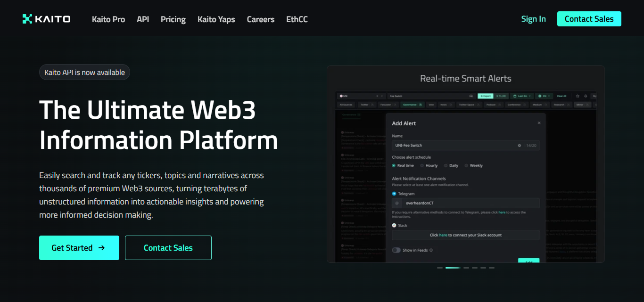The image size is (644, 302).
Task: Open the Kaito Yaps nav item
Action: pos(216,19)
